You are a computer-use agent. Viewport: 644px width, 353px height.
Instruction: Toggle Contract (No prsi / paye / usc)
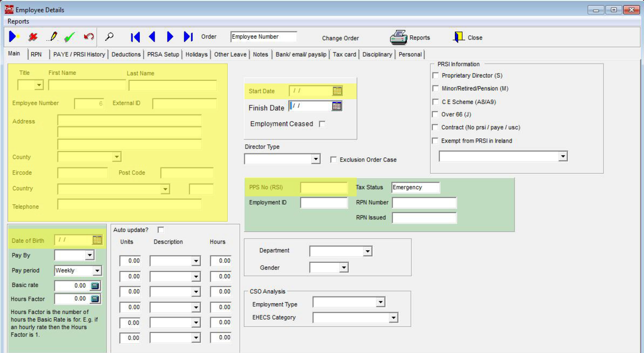click(x=435, y=127)
